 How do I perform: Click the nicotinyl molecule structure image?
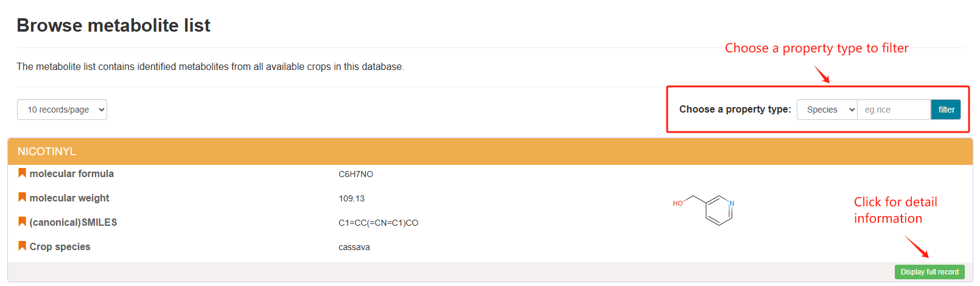click(x=704, y=210)
